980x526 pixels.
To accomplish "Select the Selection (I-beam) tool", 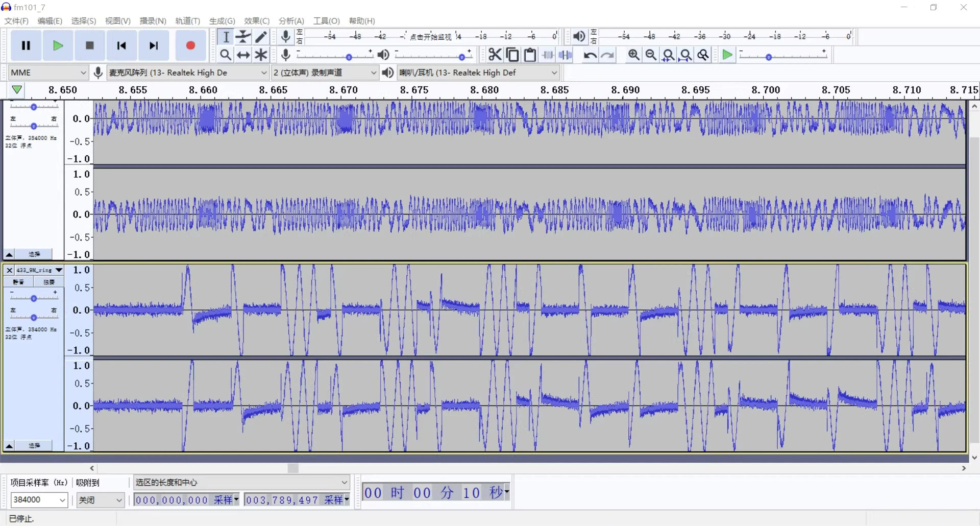I will 226,37.
